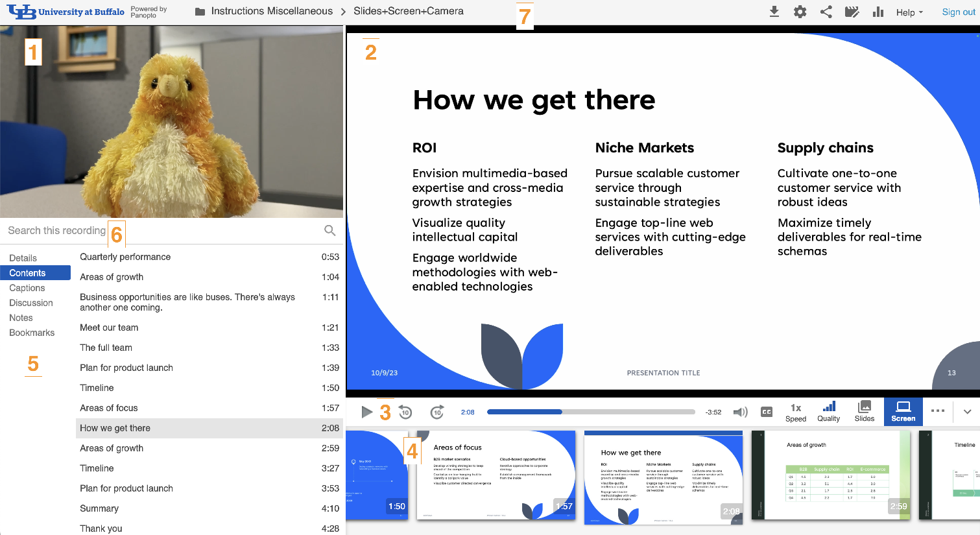Open the Bookmarks tab
This screenshot has height=535, width=980.
[x=32, y=333]
